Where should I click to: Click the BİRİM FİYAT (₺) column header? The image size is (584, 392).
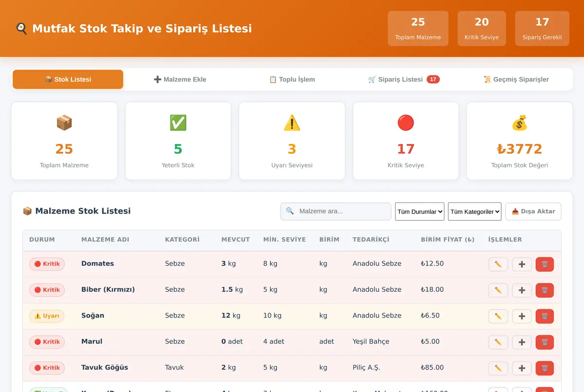448,240
